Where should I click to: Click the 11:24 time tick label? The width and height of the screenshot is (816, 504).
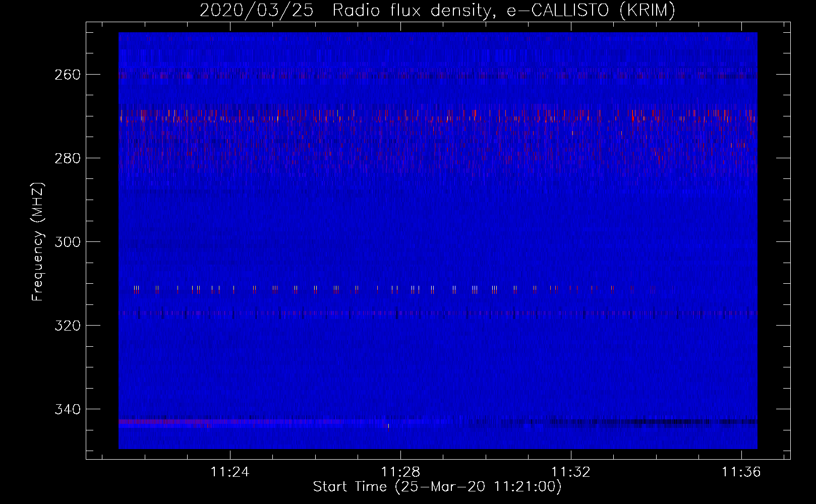230,472
